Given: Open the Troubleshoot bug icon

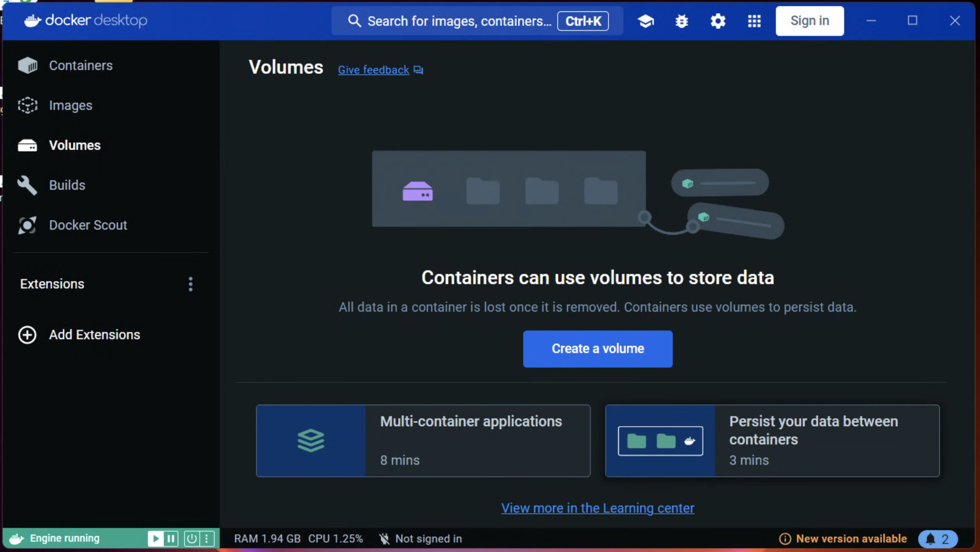Looking at the screenshot, I should pos(681,21).
